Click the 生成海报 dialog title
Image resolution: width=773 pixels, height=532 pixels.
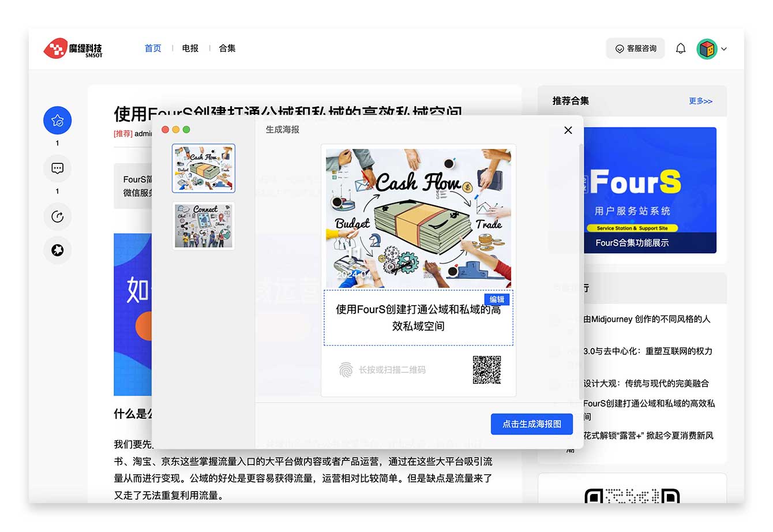283,130
